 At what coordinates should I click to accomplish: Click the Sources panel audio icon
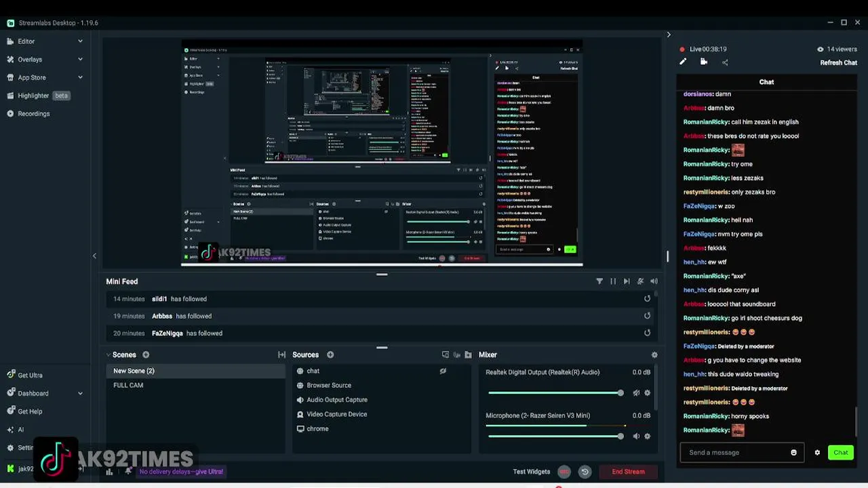[457, 354]
